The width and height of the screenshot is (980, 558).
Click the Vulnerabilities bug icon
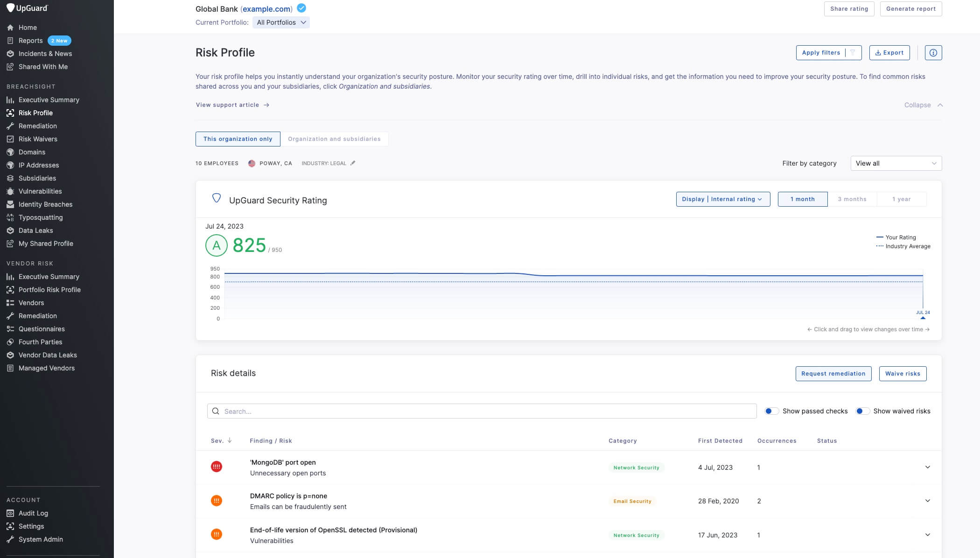[10, 191]
